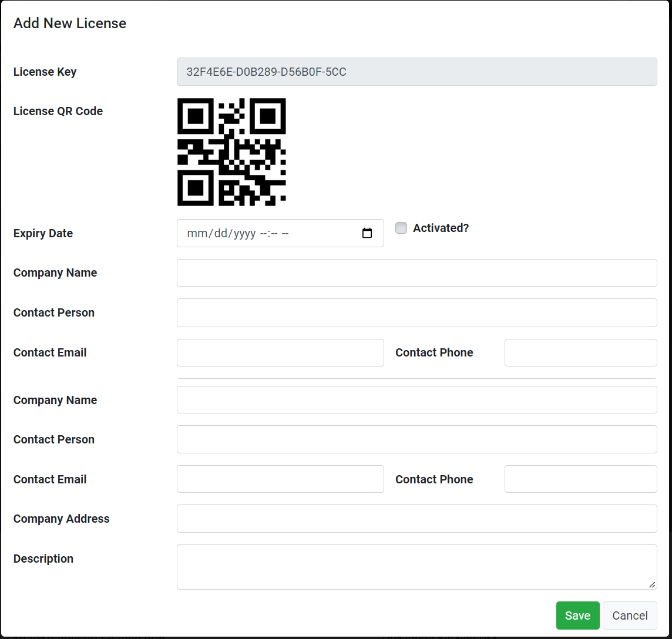
Task: Click the Save button
Action: coord(577,616)
